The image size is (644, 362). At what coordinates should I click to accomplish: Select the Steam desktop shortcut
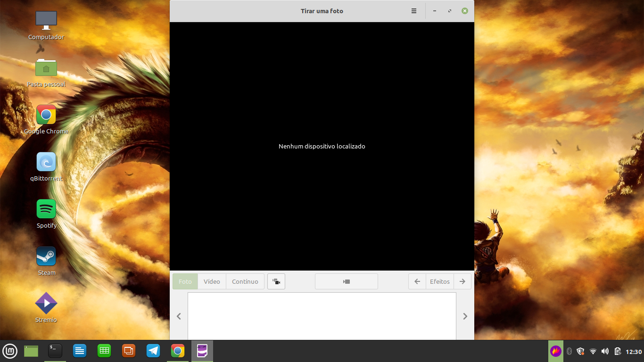pyautogui.click(x=46, y=261)
